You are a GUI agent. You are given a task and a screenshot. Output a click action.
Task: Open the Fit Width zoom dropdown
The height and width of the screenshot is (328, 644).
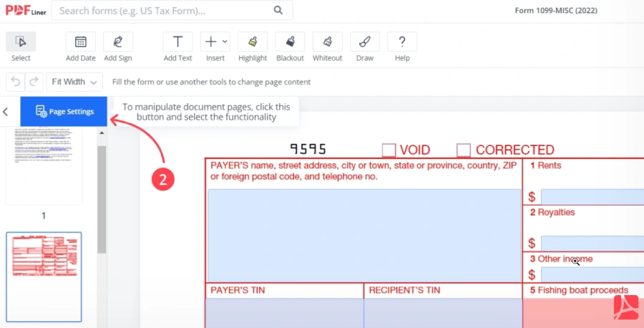pos(74,82)
